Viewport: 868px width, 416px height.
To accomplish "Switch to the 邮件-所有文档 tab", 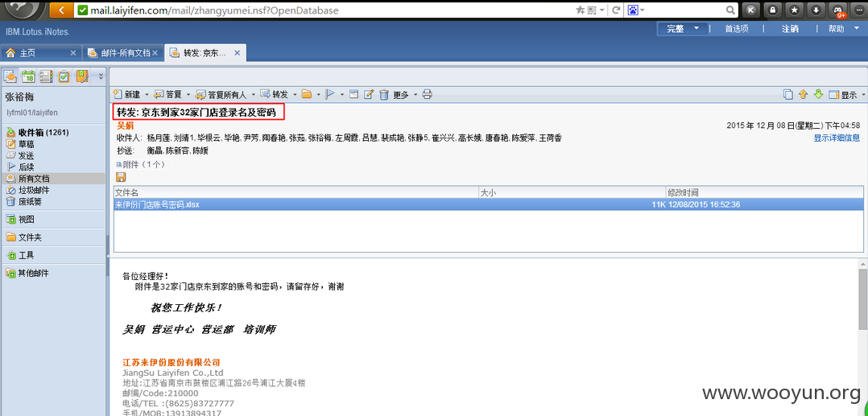I will (x=126, y=53).
